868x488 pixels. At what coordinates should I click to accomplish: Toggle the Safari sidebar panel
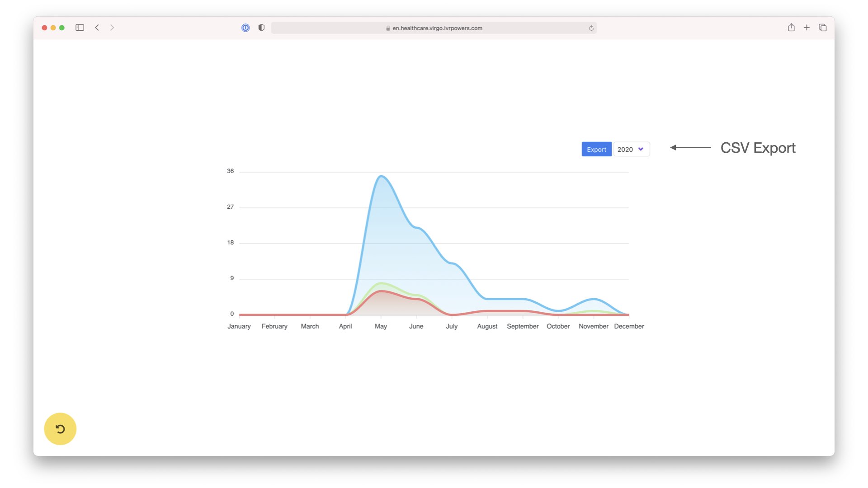point(80,28)
